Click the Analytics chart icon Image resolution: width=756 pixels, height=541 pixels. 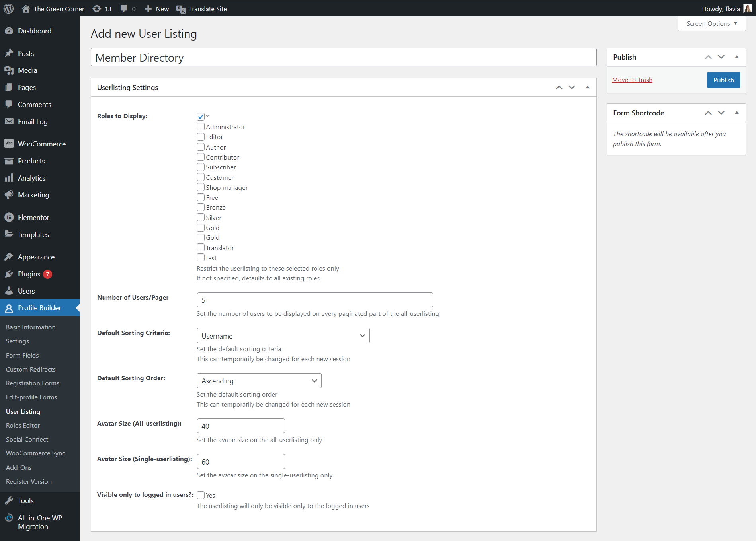(x=10, y=178)
